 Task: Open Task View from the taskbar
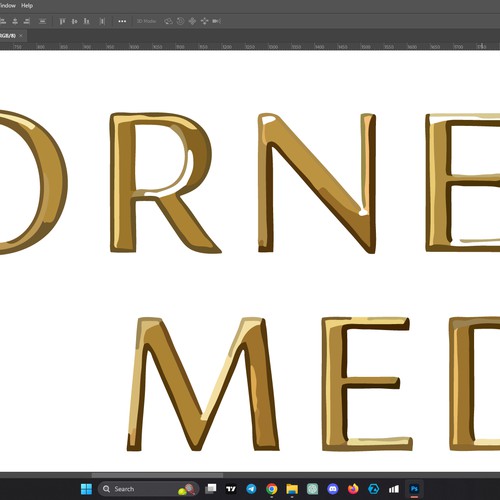(x=211, y=489)
